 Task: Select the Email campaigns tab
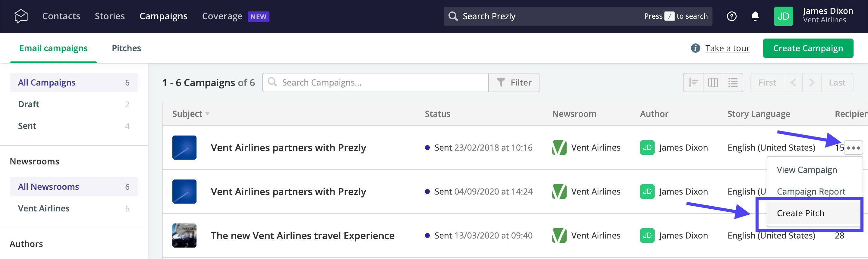pyautogui.click(x=53, y=48)
